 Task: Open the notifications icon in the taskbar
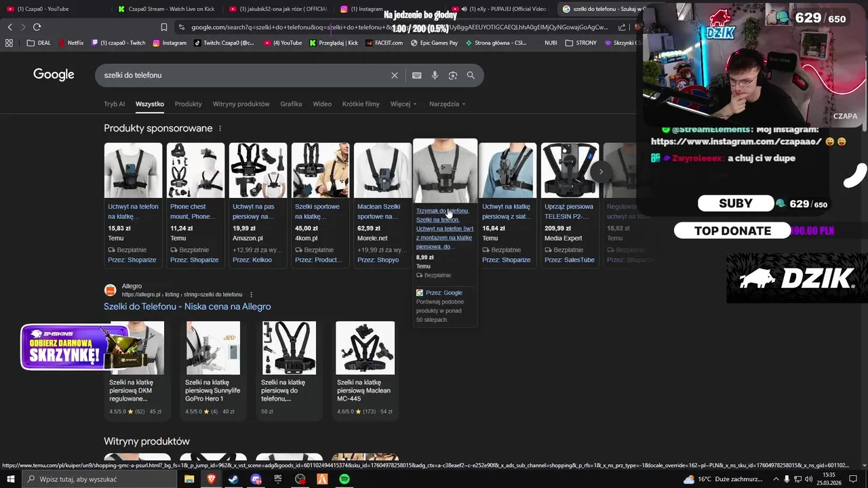[853, 479]
